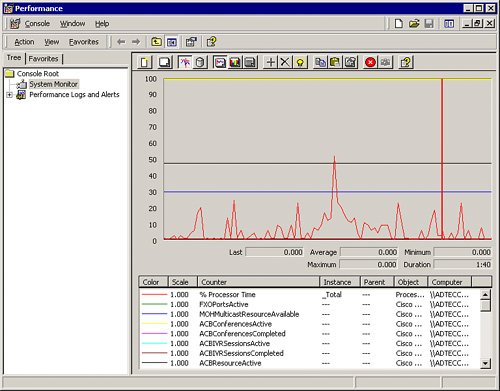
Task: Click the Add counter plus icon
Action: point(270,62)
